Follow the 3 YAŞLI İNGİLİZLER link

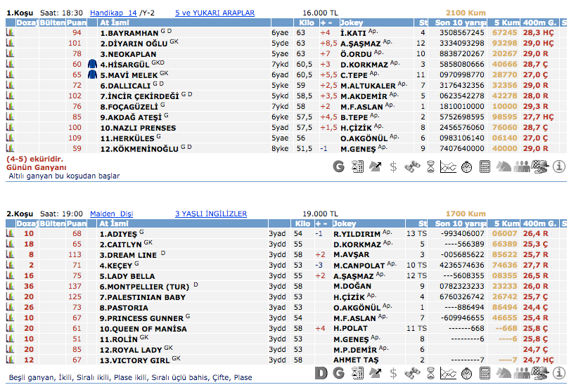(x=211, y=214)
